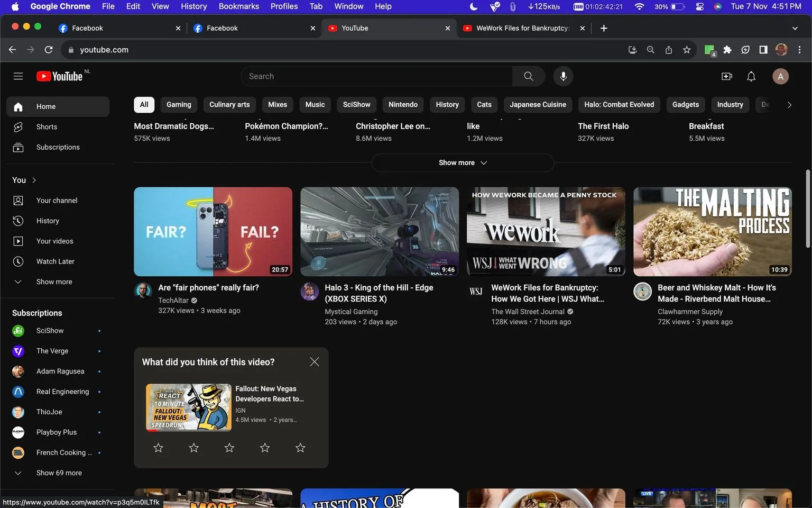
Task: Open the TechAltar channel name
Action: coord(173,300)
